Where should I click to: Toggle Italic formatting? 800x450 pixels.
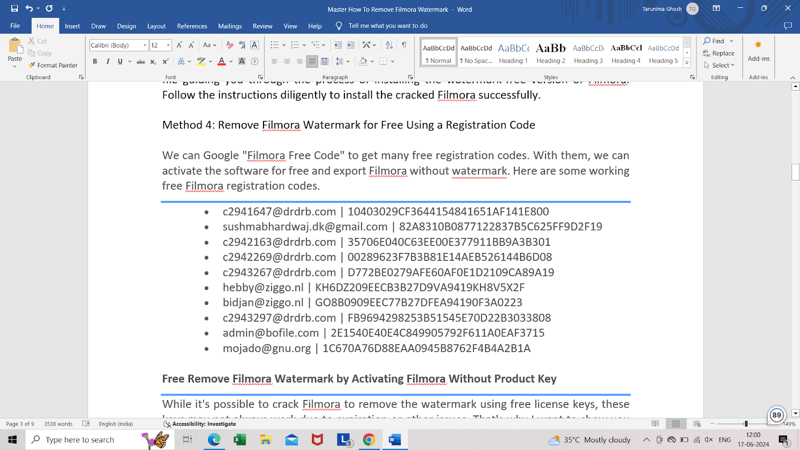(x=108, y=62)
